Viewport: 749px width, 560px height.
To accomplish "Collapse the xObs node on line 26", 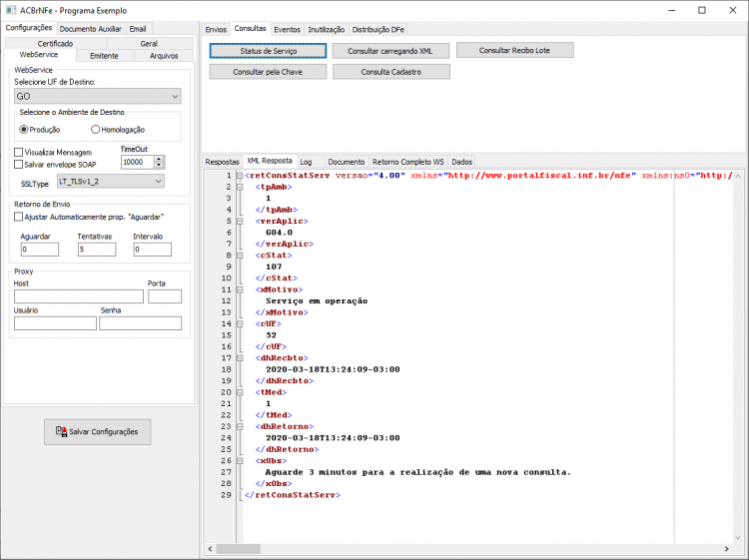I will [240, 461].
